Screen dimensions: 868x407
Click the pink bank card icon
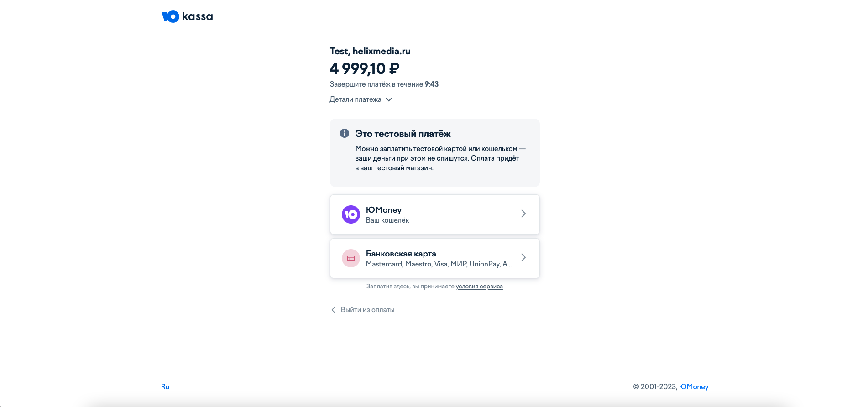[351, 258]
